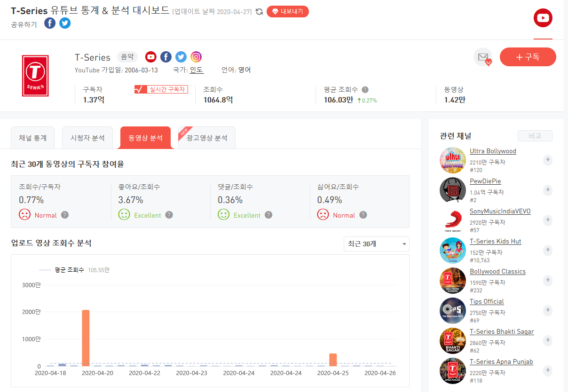This screenshot has height=392, width=568.
Task: Click help icon for 조회수/구독자 Normal rating
Action: tap(65, 215)
